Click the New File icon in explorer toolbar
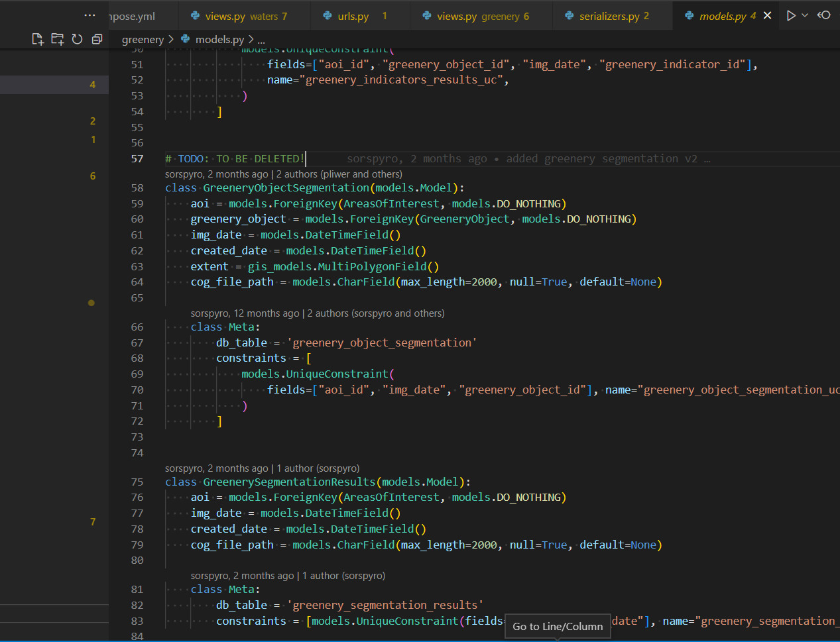The image size is (840, 642). (x=38, y=39)
